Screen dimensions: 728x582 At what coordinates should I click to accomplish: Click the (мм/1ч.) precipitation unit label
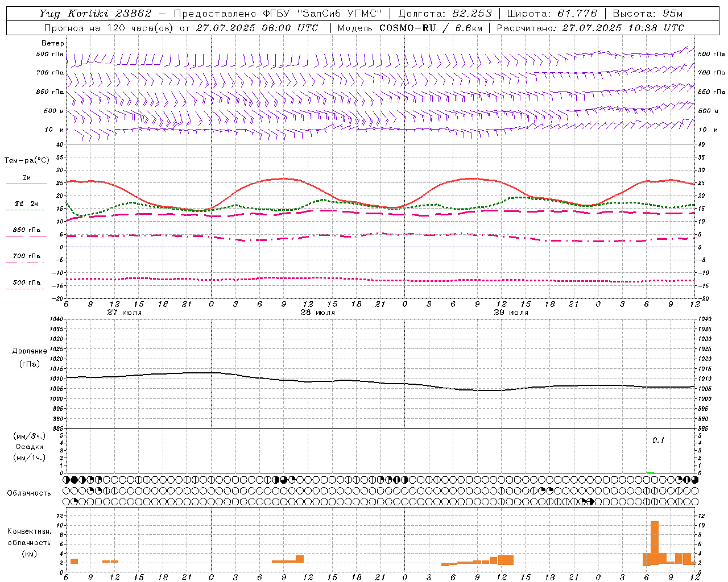[x=30, y=458]
